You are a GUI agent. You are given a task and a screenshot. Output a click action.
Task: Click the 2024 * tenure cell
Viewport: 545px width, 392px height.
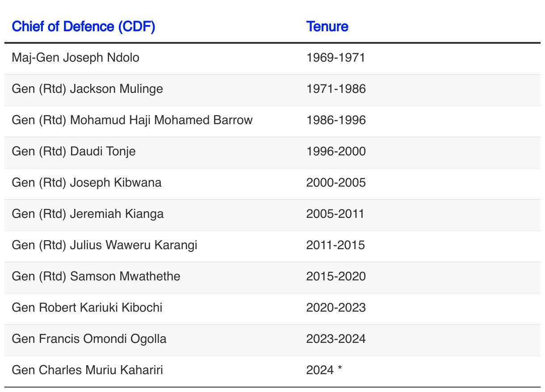click(324, 370)
